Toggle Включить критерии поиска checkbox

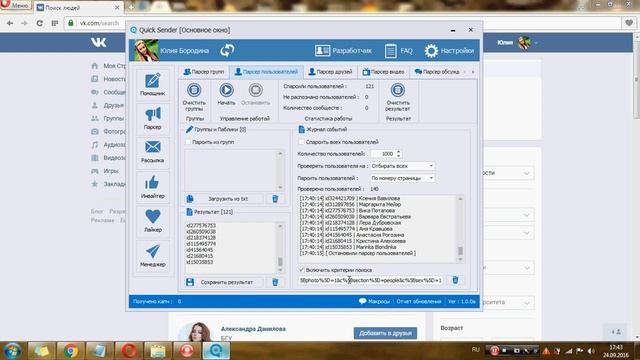(302, 270)
